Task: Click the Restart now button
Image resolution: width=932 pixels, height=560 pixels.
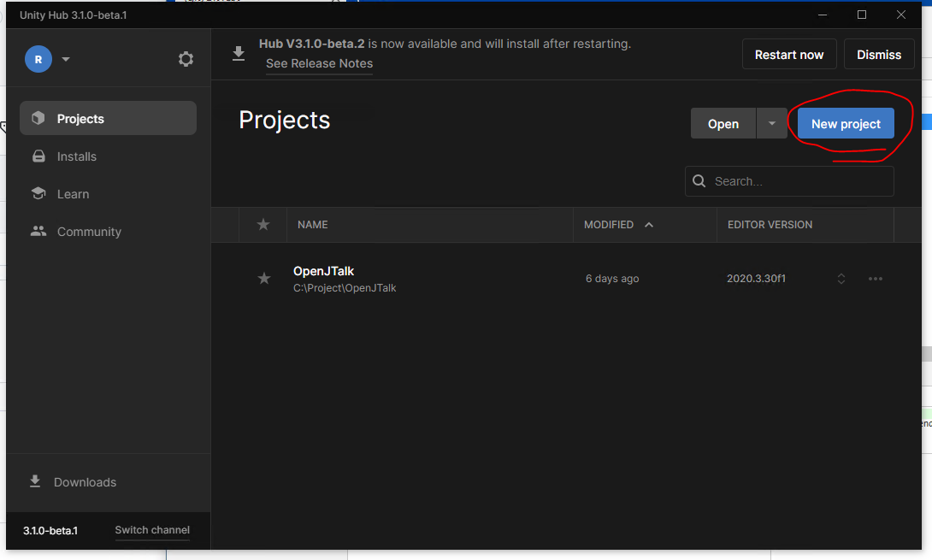Action: tap(788, 55)
